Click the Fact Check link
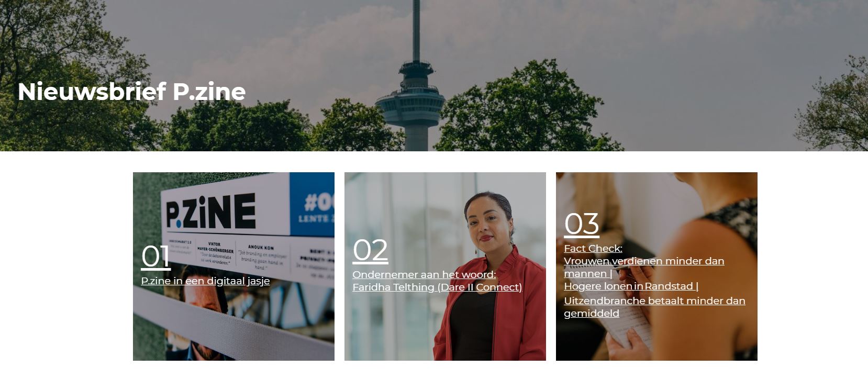868x389 pixels. point(593,248)
